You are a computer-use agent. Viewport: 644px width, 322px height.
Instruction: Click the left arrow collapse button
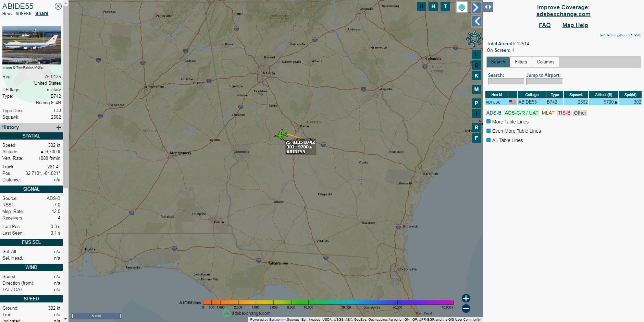476,21
